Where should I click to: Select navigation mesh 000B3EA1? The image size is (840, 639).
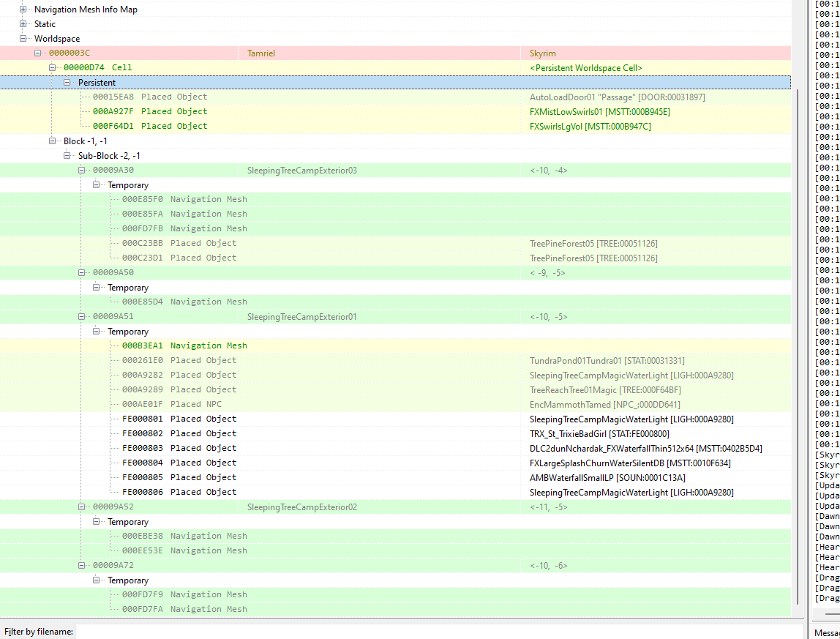tap(395, 345)
